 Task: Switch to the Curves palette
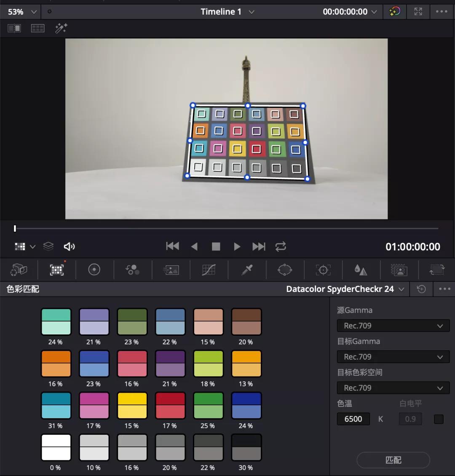point(209,270)
